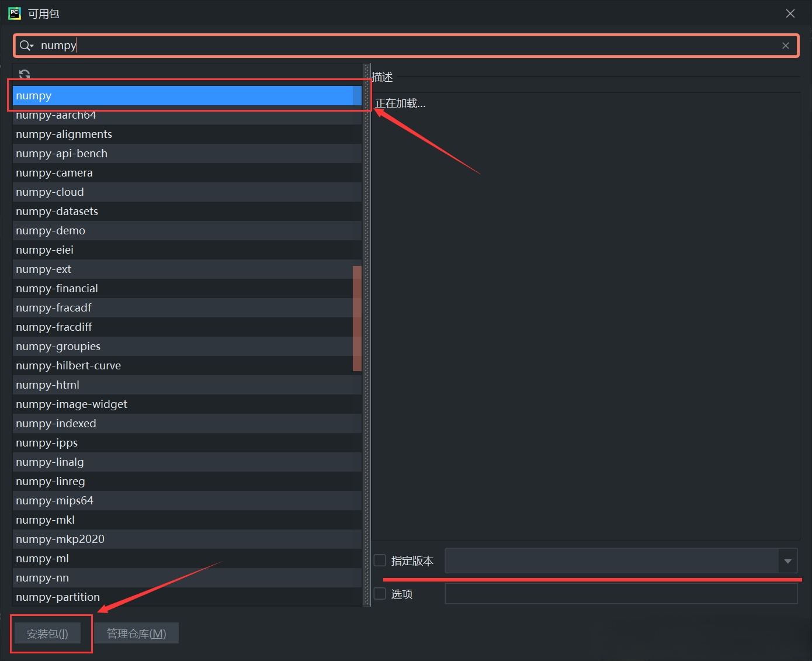Viewport: 812px width, 661px height.
Task: Select numpy-camera package
Action: pyautogui.click(x=187, y=173)
